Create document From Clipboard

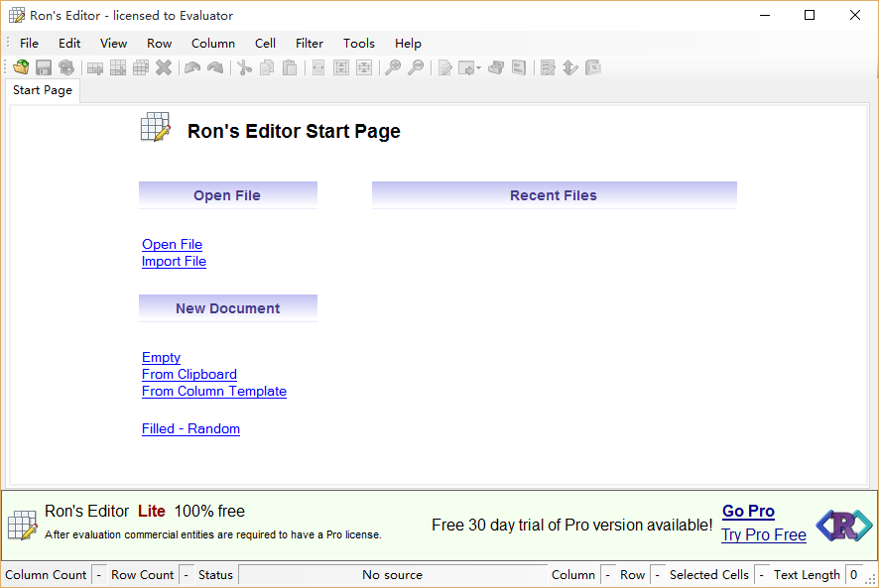click(x=189, y=375)
